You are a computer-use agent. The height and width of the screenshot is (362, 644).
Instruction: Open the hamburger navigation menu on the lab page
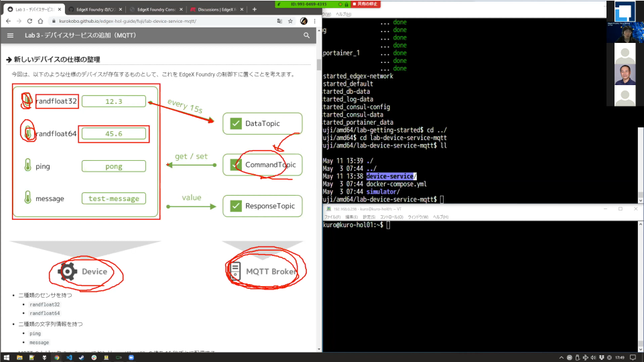pos(10,36)
